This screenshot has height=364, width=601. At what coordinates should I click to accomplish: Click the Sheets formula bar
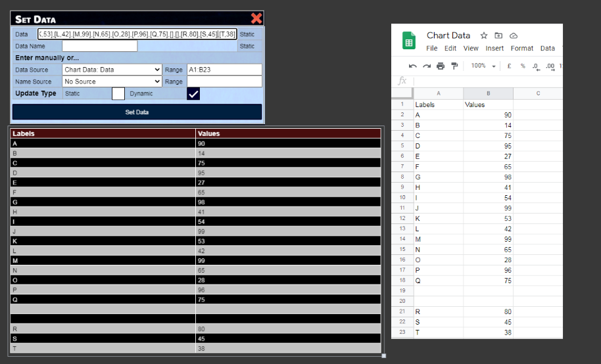pyautogui.click(x=487, y=81)
